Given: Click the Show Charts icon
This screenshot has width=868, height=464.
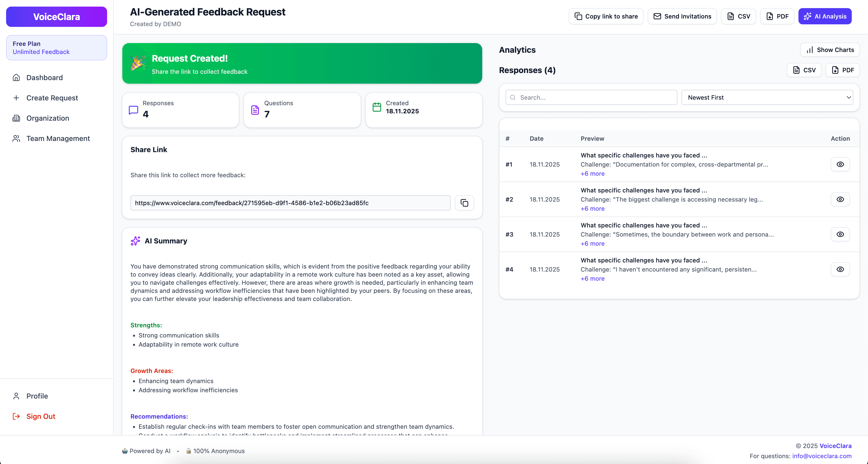Looking at the screenshot, I should point(810,49).
